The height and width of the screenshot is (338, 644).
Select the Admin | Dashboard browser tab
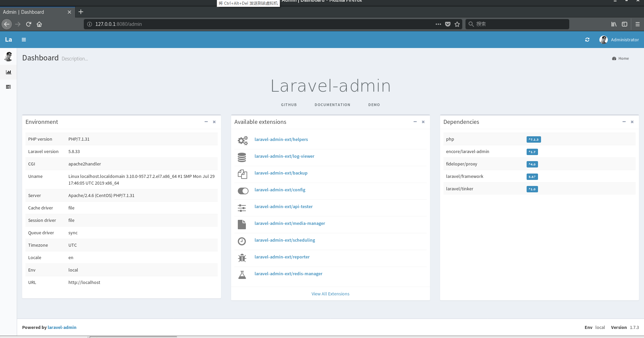37,12
